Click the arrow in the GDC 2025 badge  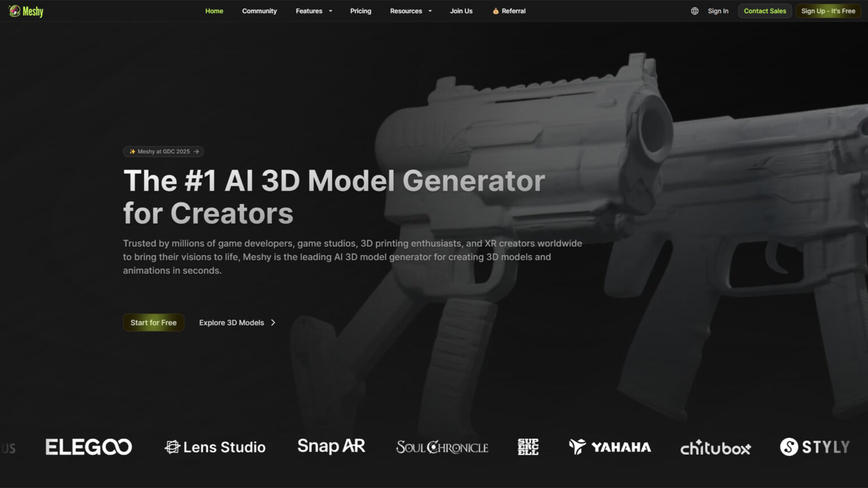pyautogui.click(x=196, y=151)
